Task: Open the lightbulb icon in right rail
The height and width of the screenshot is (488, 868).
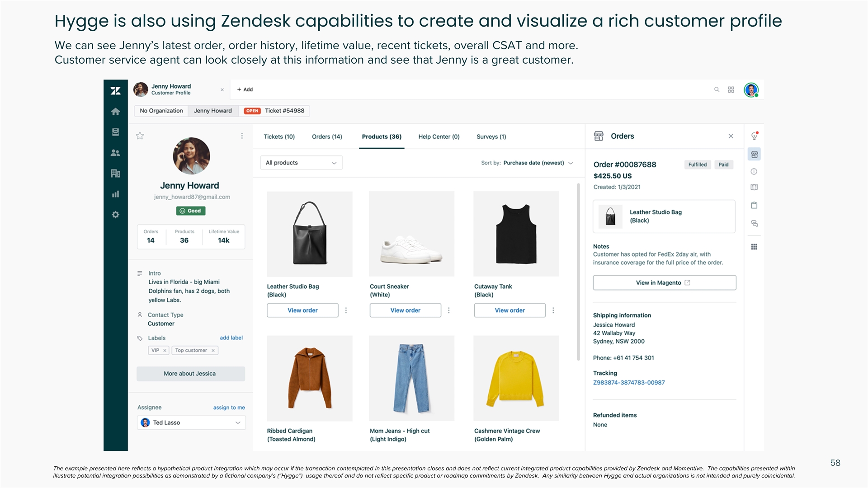Action: pyautogui.click(x=754, y=136)
